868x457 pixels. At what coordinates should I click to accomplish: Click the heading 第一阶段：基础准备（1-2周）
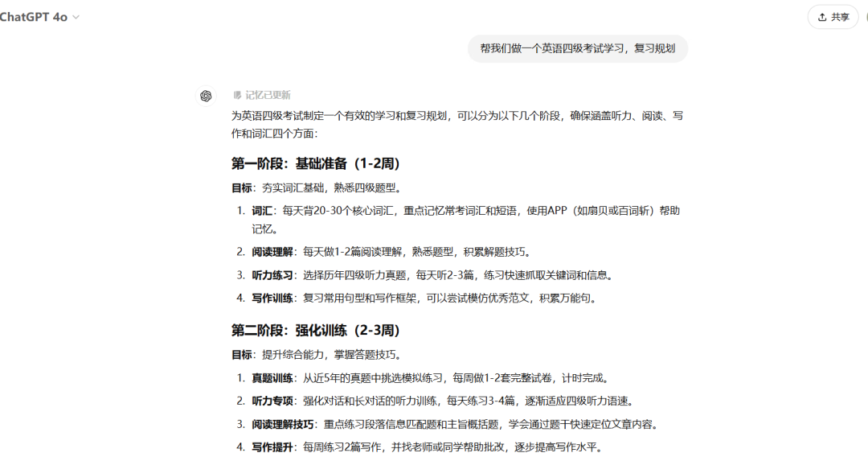[x=316, y=163]
